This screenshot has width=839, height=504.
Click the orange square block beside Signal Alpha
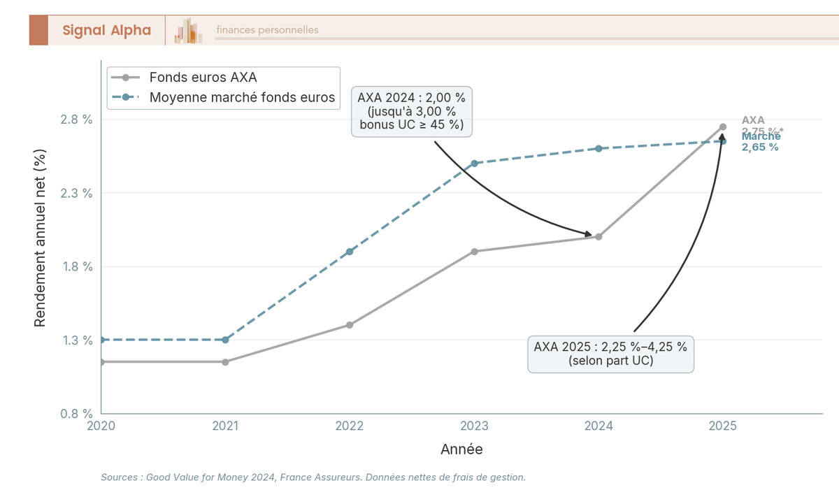point(38,30)
